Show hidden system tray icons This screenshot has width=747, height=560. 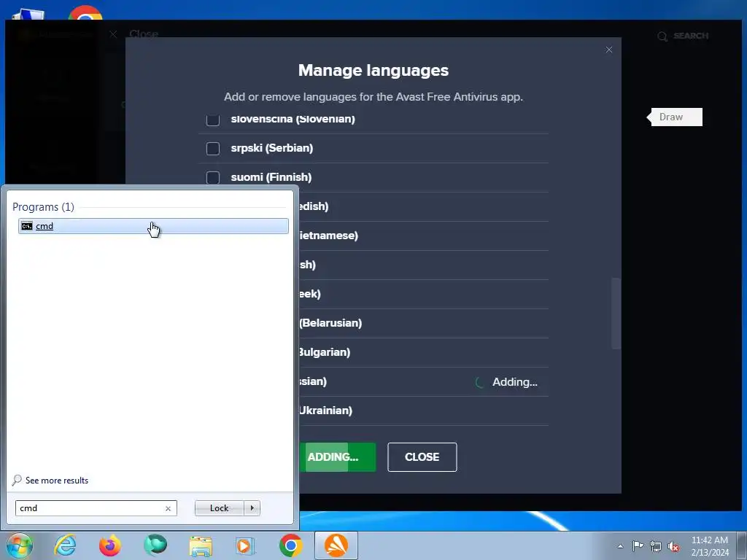pyautogui.click(x=620, y=546)
